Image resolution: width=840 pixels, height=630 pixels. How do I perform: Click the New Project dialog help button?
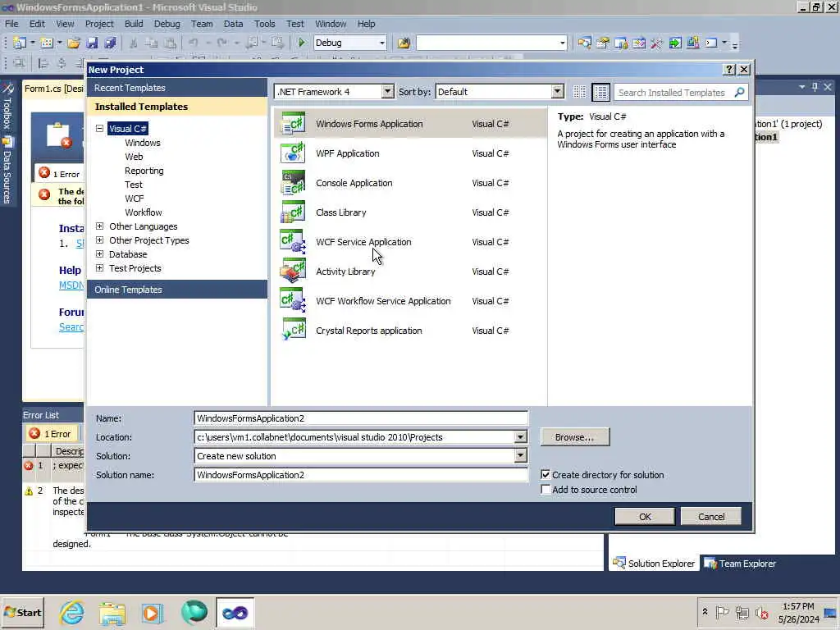click(728, 70)
